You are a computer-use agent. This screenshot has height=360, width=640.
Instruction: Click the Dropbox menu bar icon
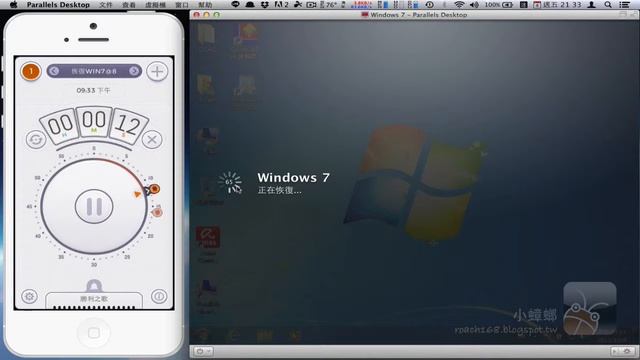(x=265, y=4)
